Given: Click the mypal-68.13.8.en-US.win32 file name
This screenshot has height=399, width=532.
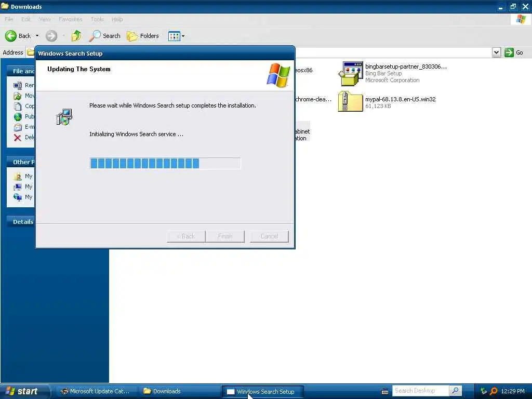Looking at the screenshot, I should pyautogui.click(x=401, y=99).
